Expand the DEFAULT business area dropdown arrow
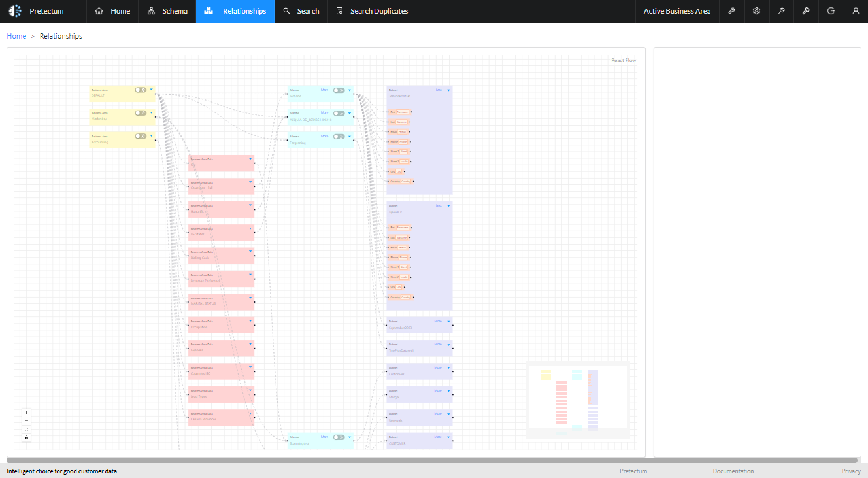The height and width of the screenshot is (478, 868). [151, 90]
